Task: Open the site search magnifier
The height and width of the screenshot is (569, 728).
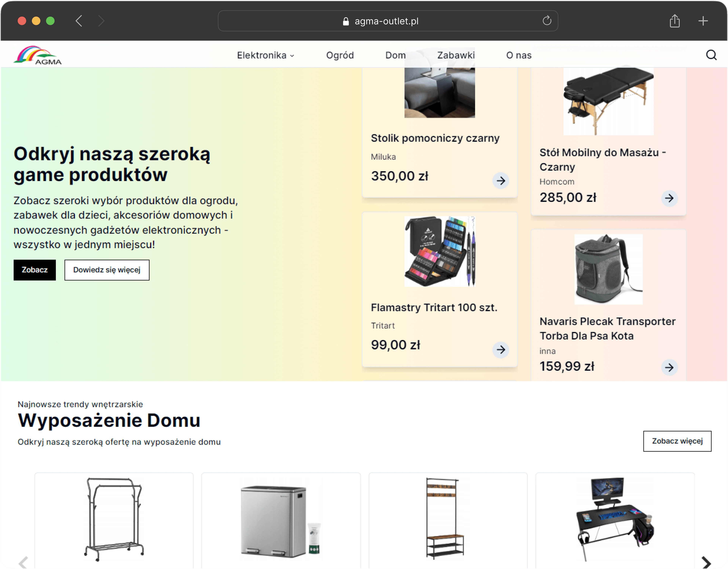Action: [x=711, y=55]
